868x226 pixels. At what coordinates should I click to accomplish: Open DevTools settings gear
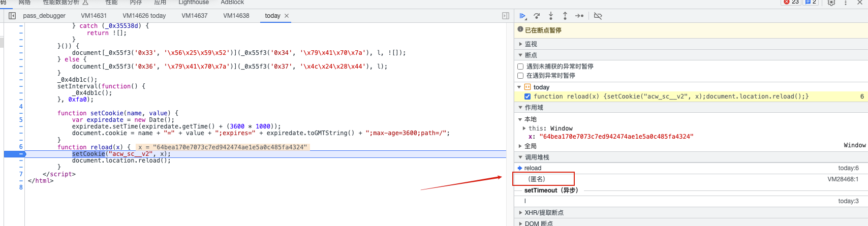(x=831, y=3)
